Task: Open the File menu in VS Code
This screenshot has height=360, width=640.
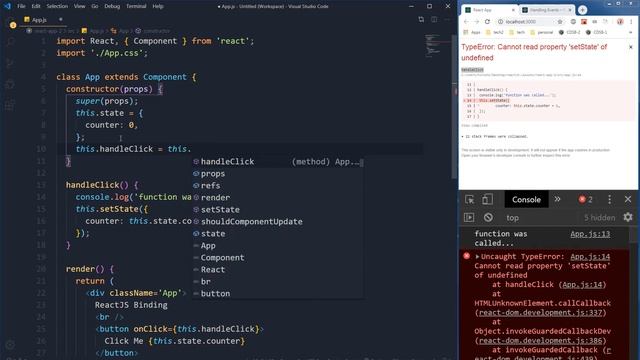Action: pyautogui.click(x=21, y=6)
